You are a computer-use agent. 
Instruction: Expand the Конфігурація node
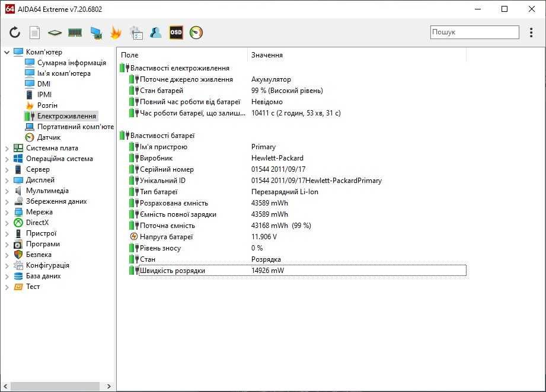(7, 266)
